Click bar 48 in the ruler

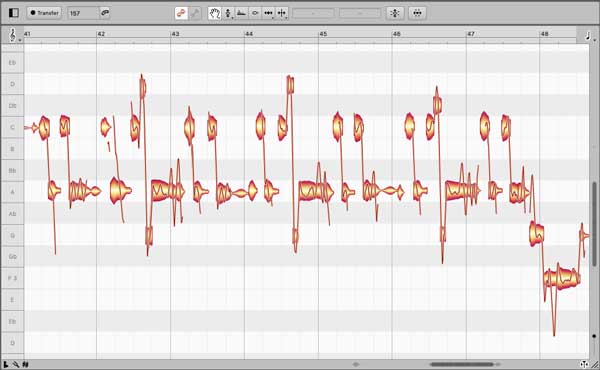pos(545,34)
